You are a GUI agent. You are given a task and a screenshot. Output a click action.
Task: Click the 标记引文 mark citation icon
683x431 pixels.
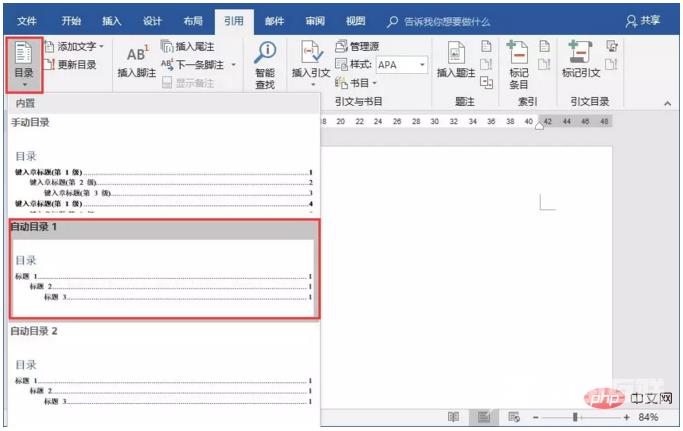(580, 59)
